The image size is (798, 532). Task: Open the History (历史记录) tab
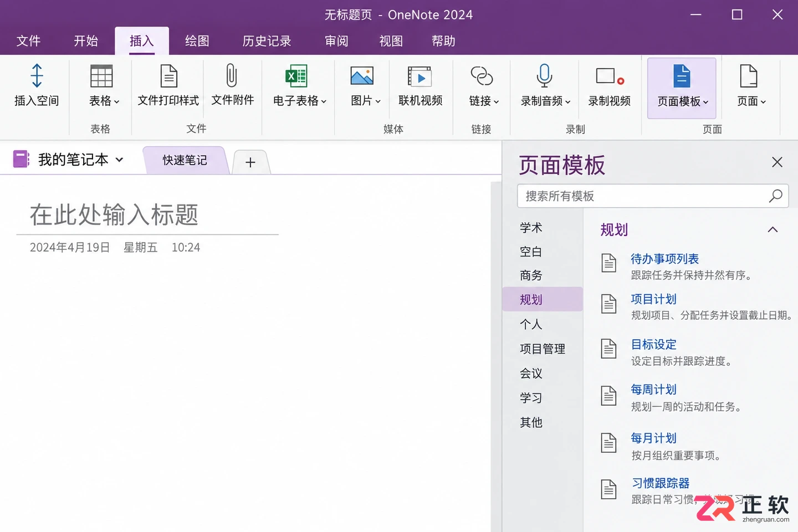click(267, 41)
